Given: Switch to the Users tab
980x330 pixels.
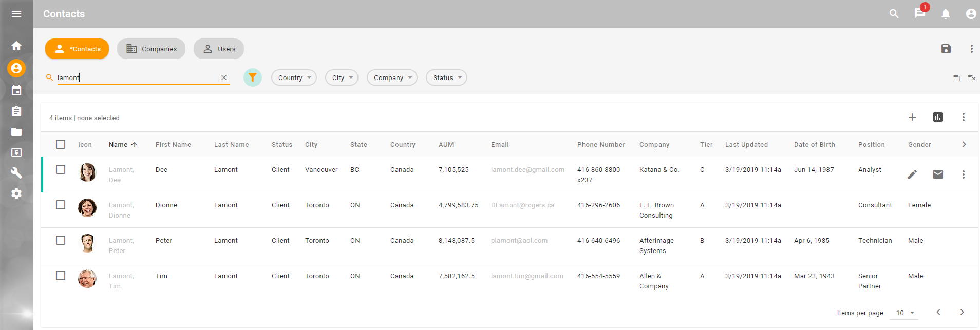Looking at the screenshot, I should click(x=218, y=49).
